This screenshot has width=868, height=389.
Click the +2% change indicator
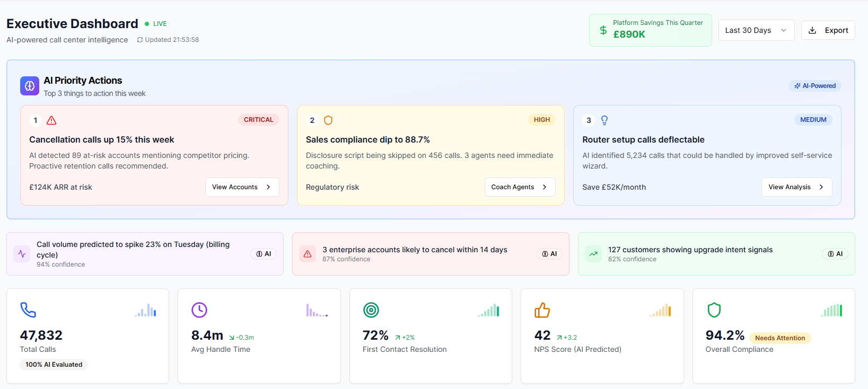click(x=405, y=338)
